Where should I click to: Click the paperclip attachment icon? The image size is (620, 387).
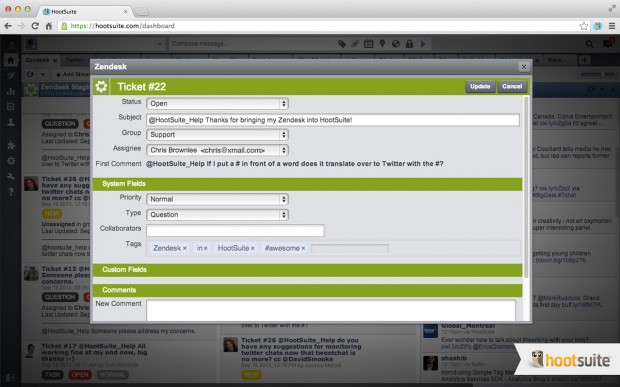pos(355,44)
